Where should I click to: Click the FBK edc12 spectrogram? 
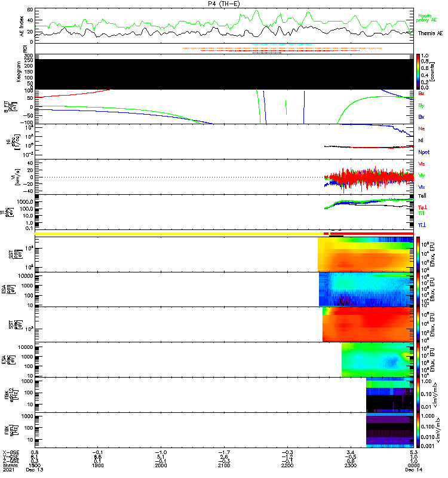click(x=390, y=395)
